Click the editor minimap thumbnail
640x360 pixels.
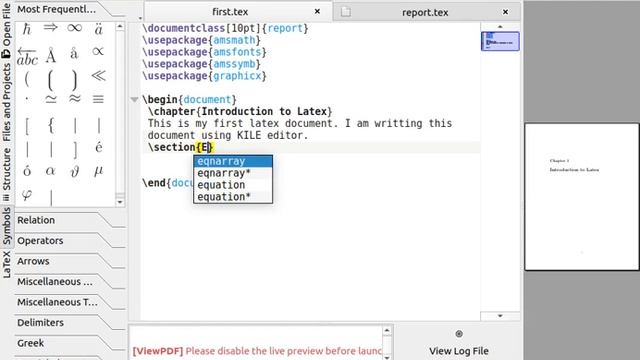(x=500, y=41)
